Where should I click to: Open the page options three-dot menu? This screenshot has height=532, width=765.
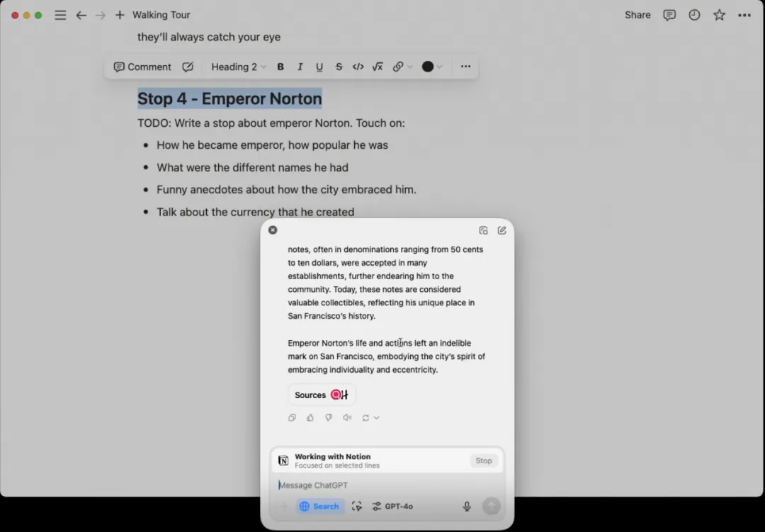click(744, 15)
